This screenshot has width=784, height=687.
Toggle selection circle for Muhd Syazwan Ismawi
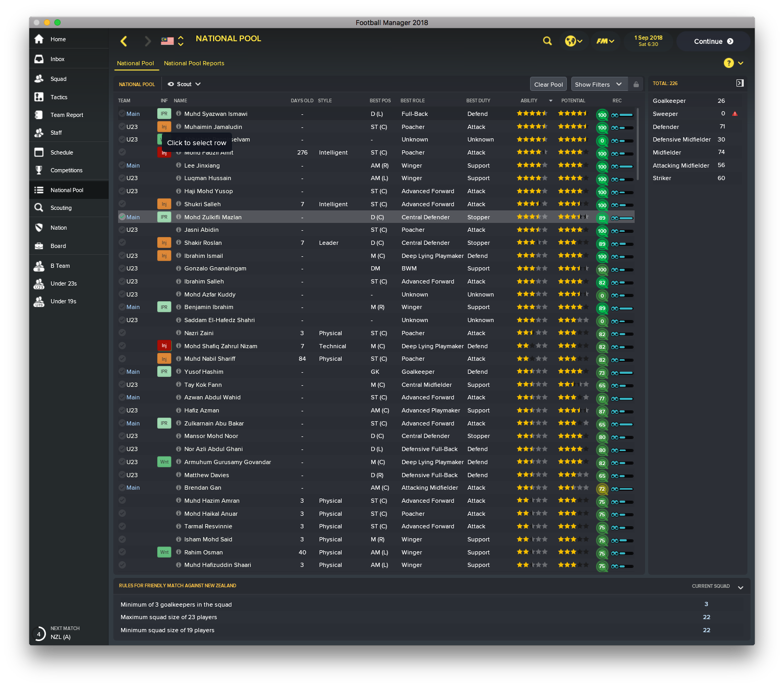click(x=122, y=114)
